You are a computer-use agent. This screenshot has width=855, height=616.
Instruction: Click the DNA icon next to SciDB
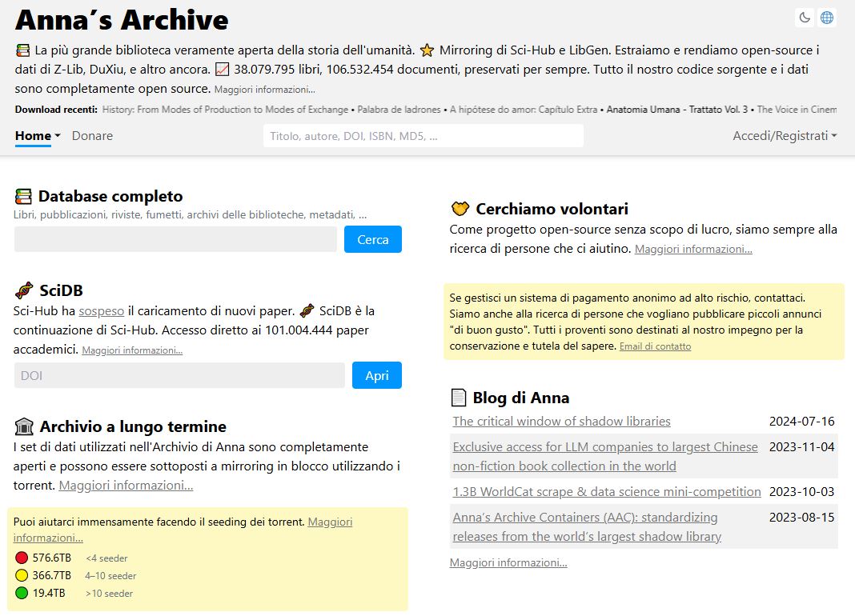coord(24,290)
